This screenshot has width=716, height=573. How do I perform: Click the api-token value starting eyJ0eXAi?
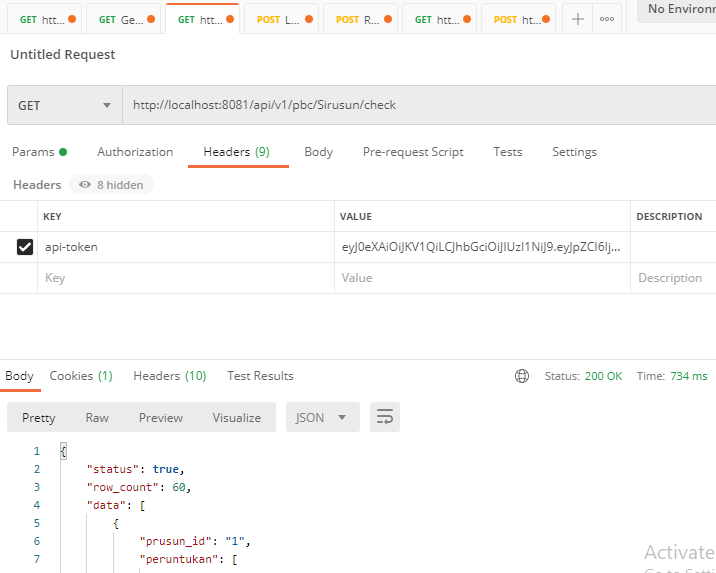click(482, 247)
